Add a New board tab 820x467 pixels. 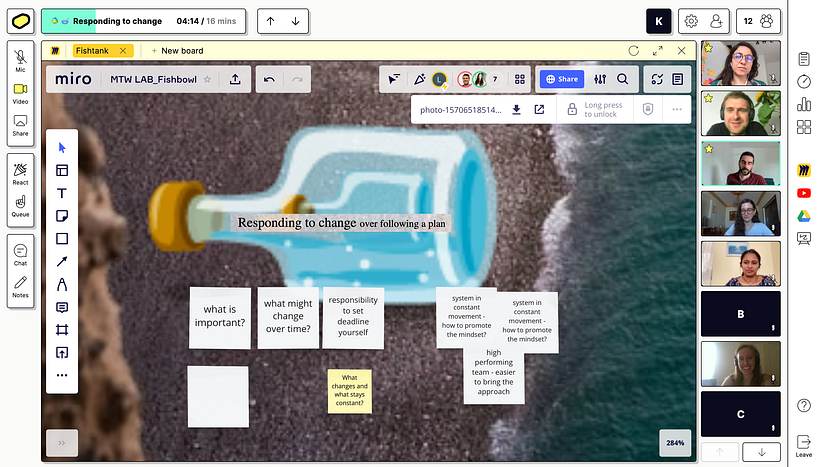(177, 51)
